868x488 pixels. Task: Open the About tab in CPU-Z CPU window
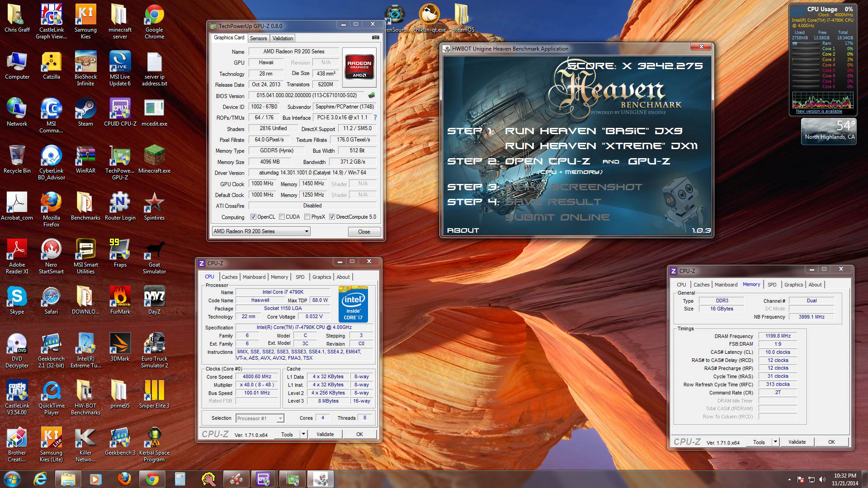pos(343,277)
